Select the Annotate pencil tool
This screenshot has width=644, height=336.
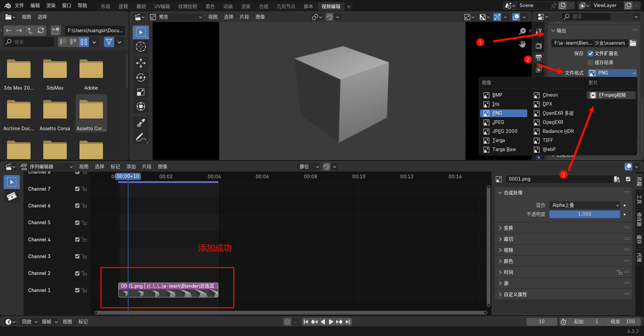coord(141,137)
